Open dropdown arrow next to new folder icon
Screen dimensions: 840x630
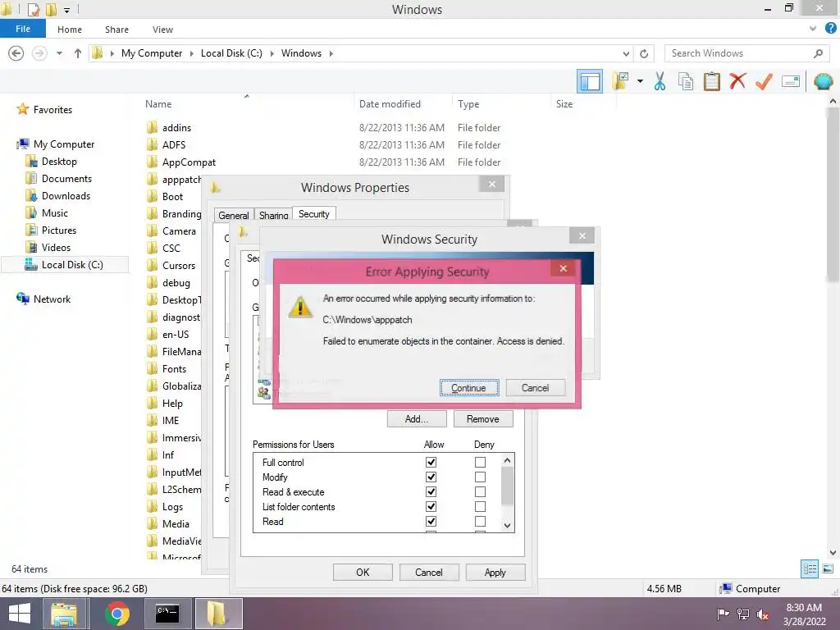[x=640, y=81]
